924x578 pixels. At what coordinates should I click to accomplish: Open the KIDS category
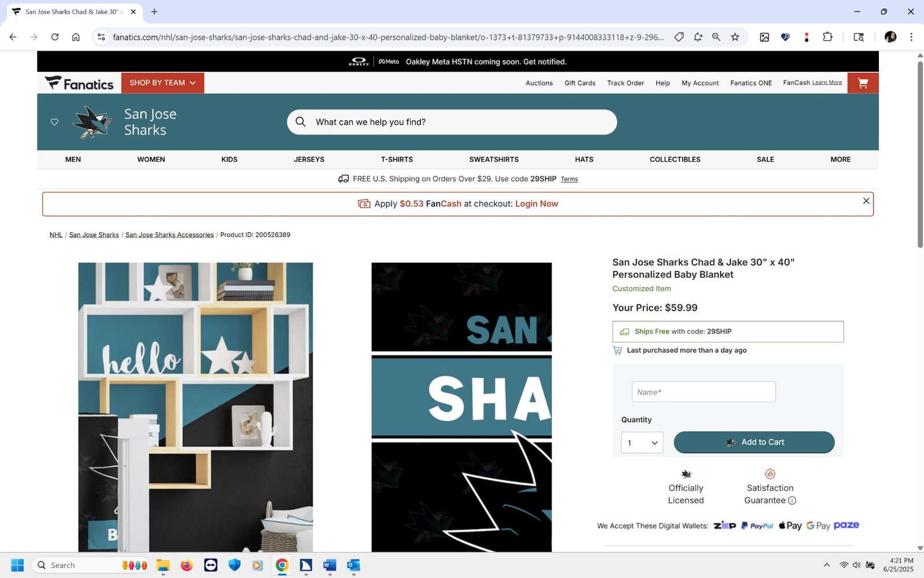pyautogui.click(x=229, y=160)
